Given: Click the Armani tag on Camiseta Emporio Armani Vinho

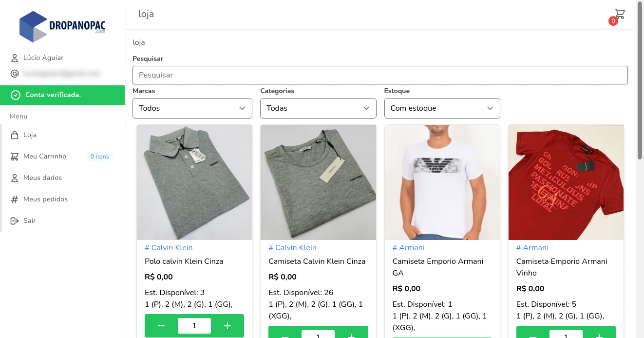Looking at the screenshot, I should [532, 248].
